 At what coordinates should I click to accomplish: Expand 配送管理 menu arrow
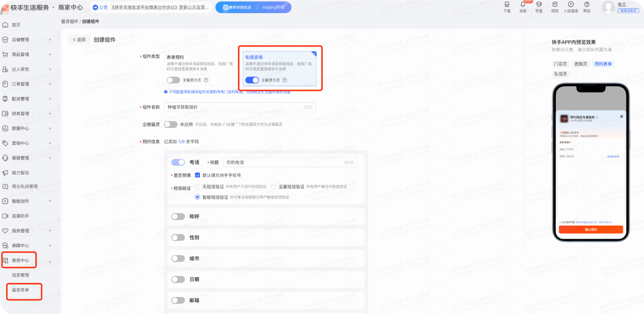click(50, 99)
